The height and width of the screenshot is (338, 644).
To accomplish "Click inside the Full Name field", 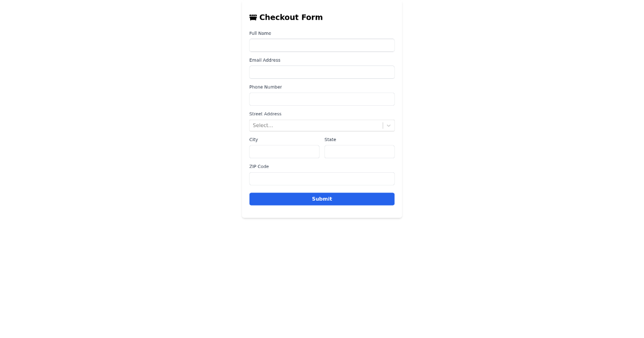I will pos(322,45).
